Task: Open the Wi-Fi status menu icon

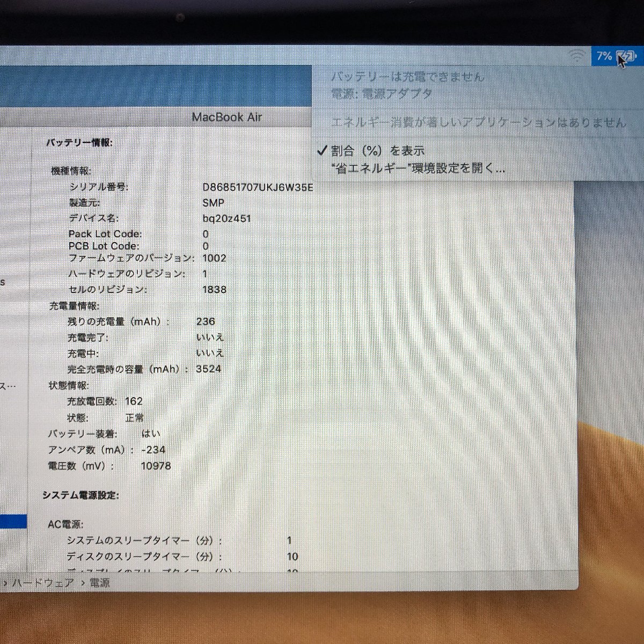Action: [577, 56]
